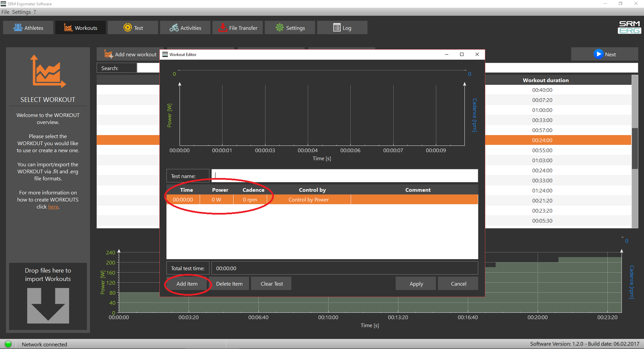Viewport: 644px width, 349px height.
Task: Click the Test play-circle icon
Action: [128, 27]
